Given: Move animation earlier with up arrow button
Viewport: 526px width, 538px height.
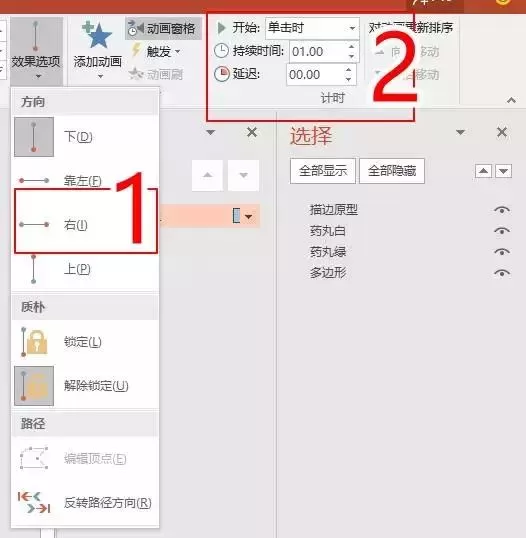Looking at the screenshot, I should pyautogui.click(x=207, y=175).
